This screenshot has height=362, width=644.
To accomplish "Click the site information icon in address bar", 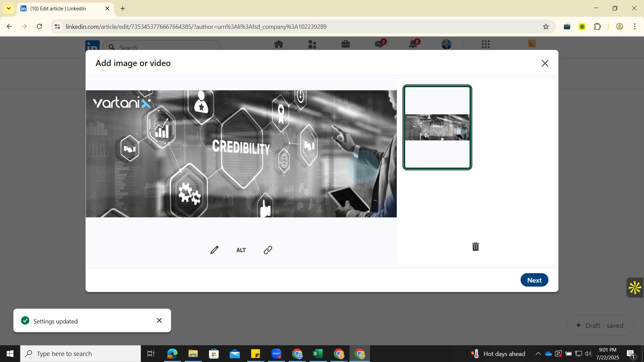I will click(x=57, y=26).
